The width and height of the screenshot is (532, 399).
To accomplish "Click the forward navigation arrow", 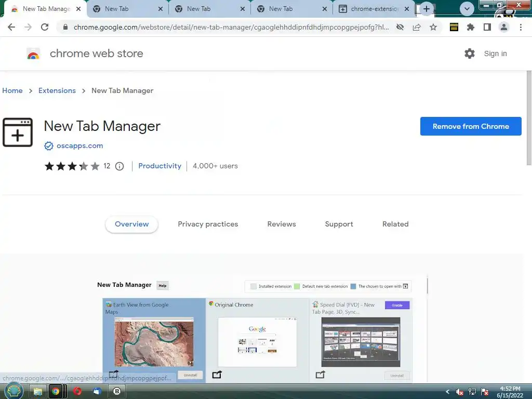I will (x=28, y=27).
